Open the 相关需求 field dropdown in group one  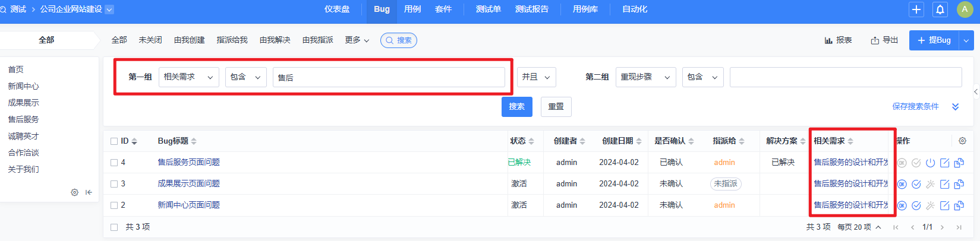coord(189,77)
